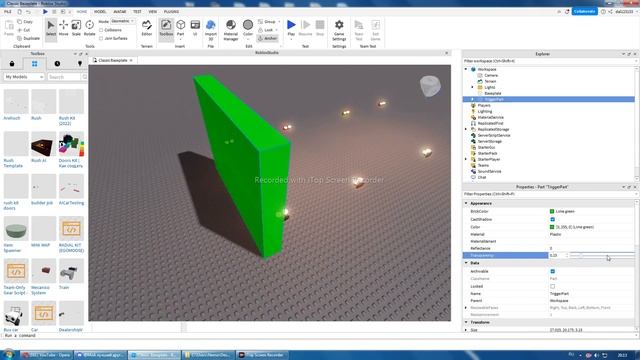This screenshot has height=360, width=640.
Task: Switch to the VIEW tab
Action: tap(153, 12)
